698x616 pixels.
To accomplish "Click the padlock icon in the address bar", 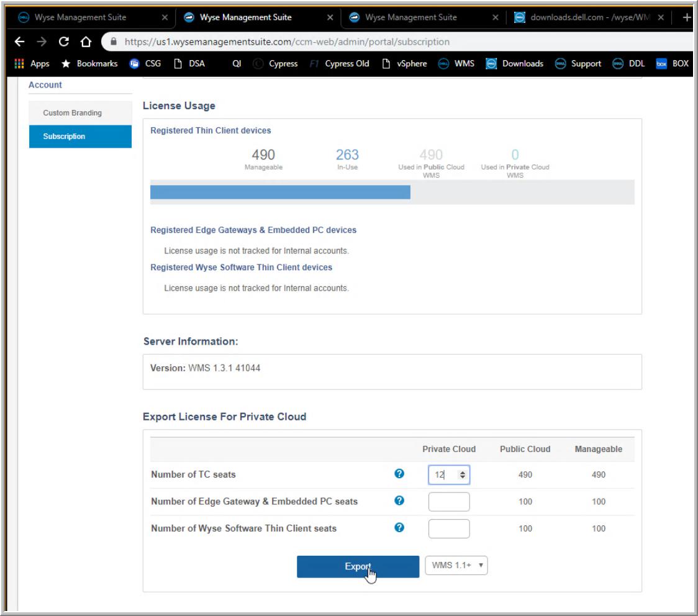I will click(x=114, y=42).
